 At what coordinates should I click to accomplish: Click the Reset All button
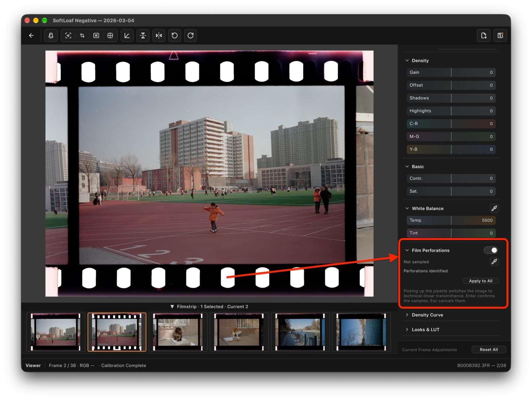pos(489,349)
